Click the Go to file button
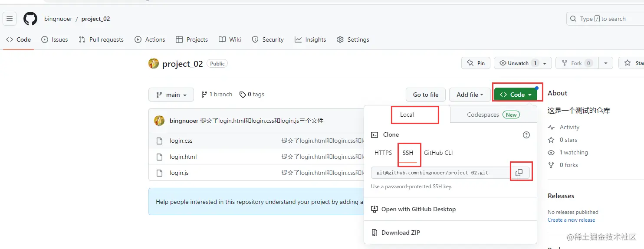This screenshot has width=644, height=249. [x=426, y=95]
